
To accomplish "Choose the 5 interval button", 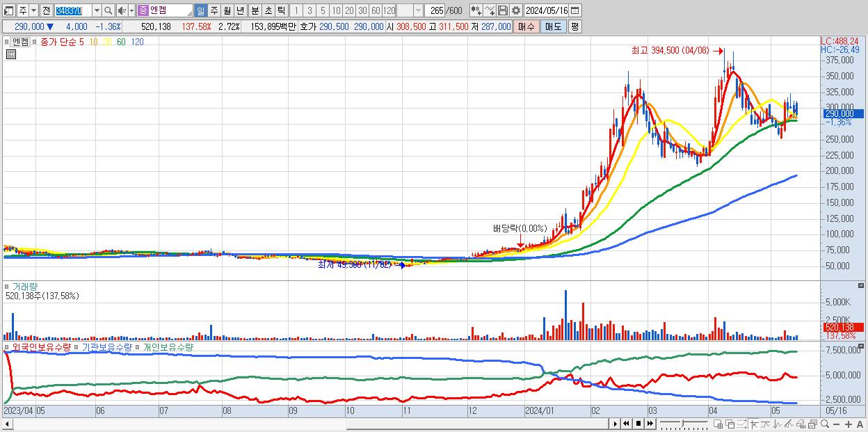I will pyautogui.click(x=323, y=10).
